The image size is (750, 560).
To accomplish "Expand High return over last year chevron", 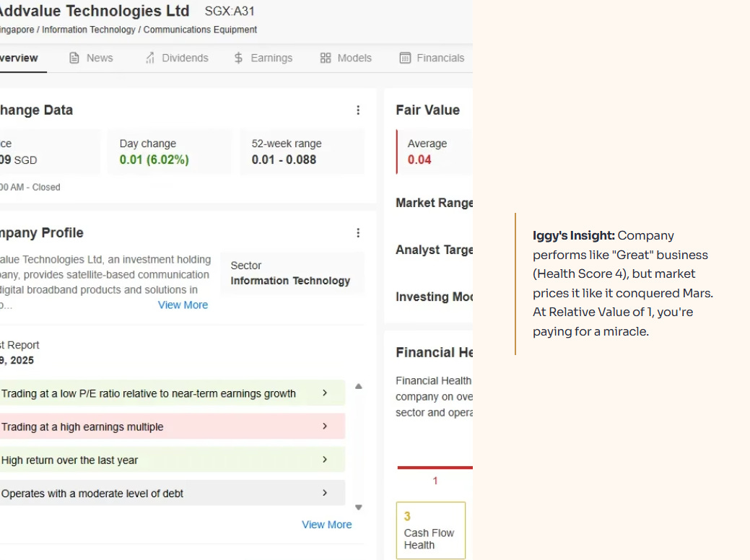I will click(325, 460).
